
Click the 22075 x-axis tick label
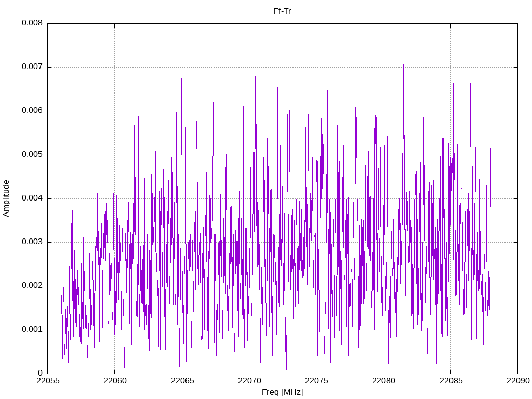pos(316,381)
